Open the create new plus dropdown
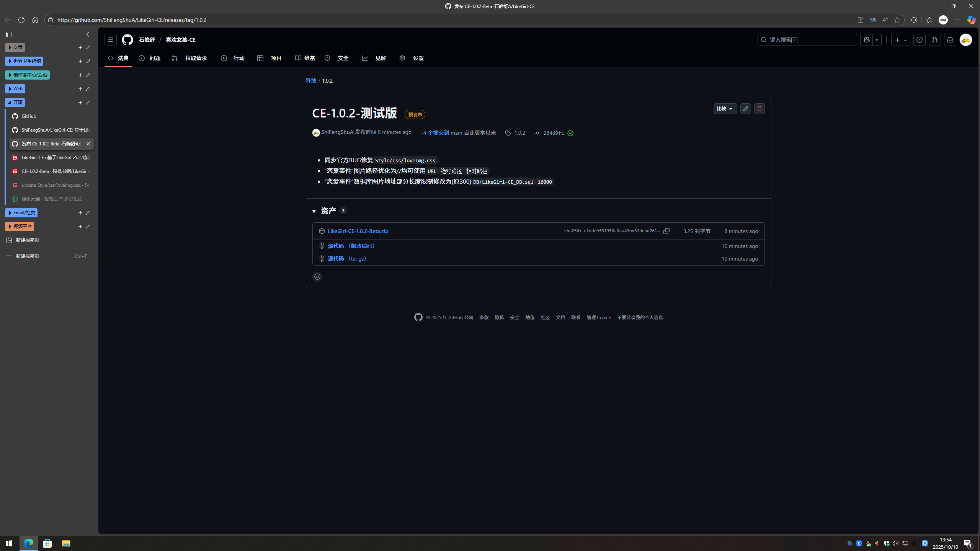 (900, 40)
